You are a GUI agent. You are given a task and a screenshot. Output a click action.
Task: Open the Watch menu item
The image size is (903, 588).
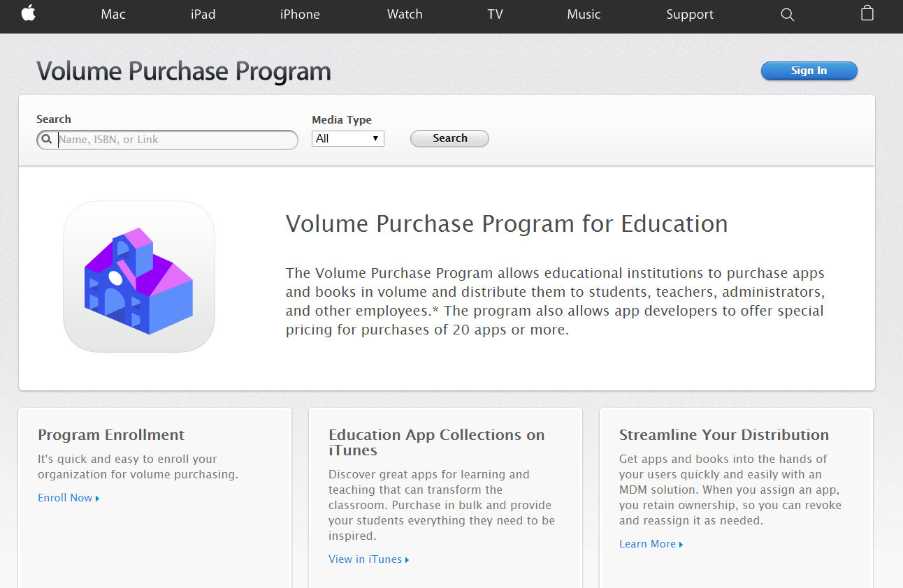(405, 15)
